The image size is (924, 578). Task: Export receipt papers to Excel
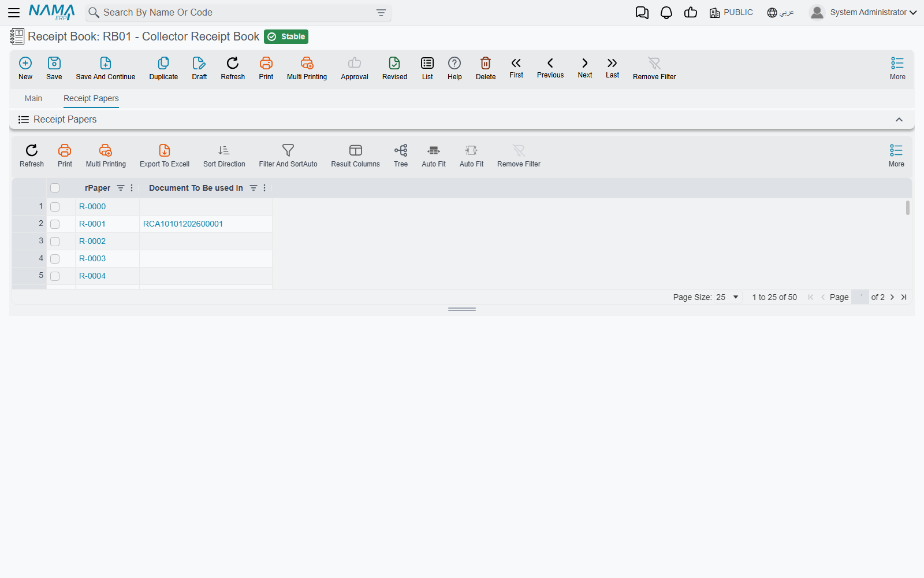coord(165,156)
